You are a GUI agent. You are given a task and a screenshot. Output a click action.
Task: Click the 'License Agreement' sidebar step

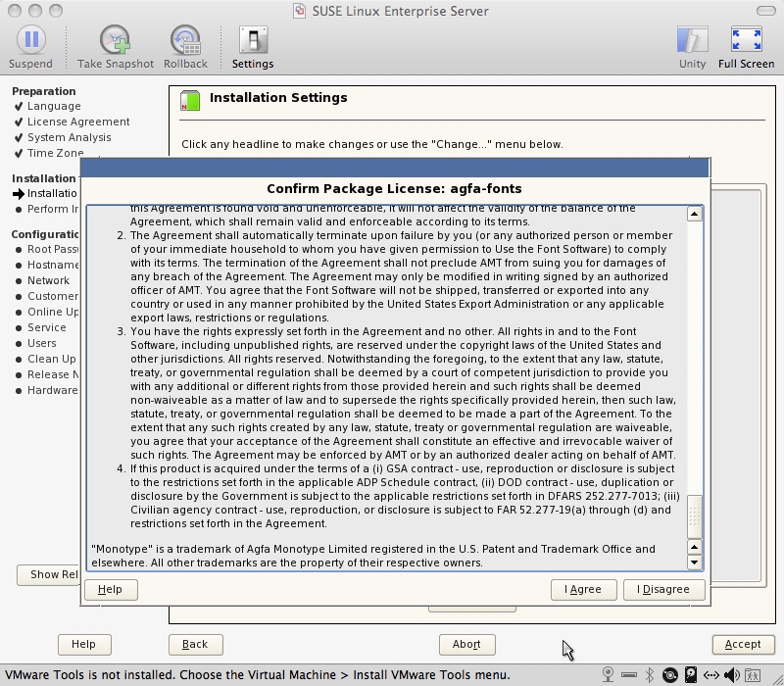click(x=78, y=122)
